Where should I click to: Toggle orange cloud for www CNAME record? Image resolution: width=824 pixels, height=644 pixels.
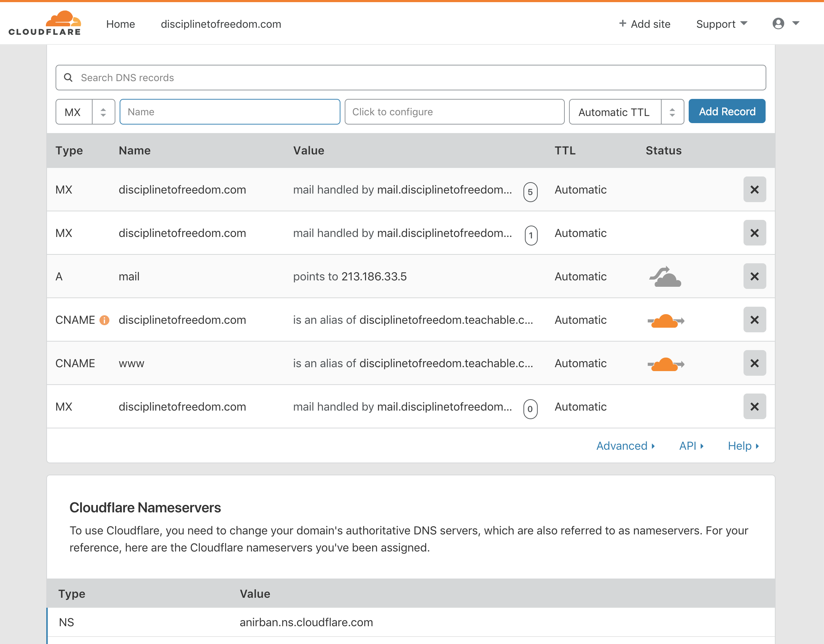coord(665,364)
